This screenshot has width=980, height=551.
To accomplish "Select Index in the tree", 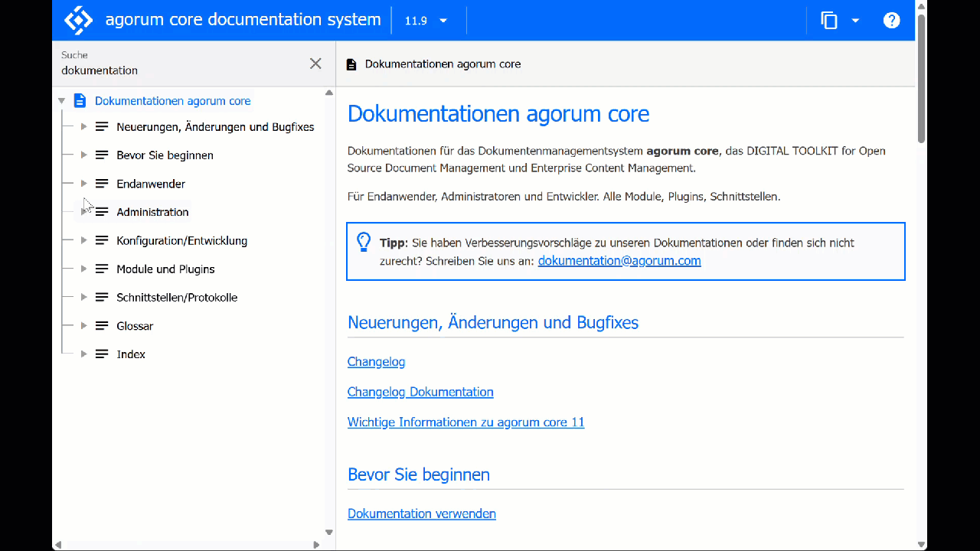I will click(131, 354).
